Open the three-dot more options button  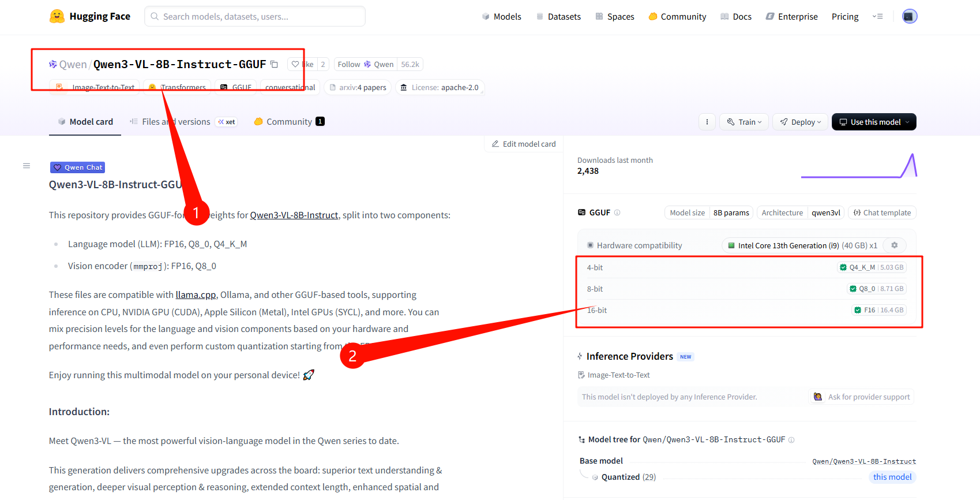pyautogui.click(x=707, y=122)
